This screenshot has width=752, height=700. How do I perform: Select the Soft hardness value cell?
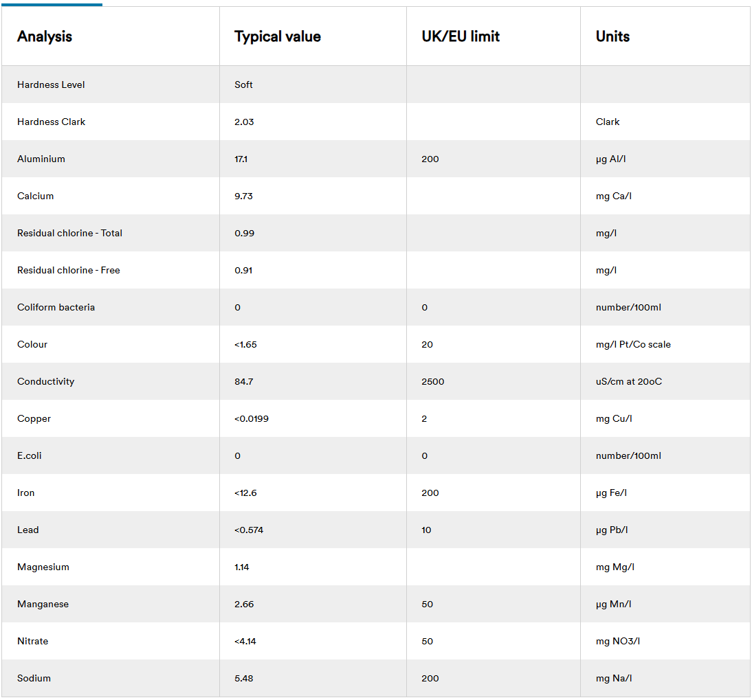(x=243, y=84)
